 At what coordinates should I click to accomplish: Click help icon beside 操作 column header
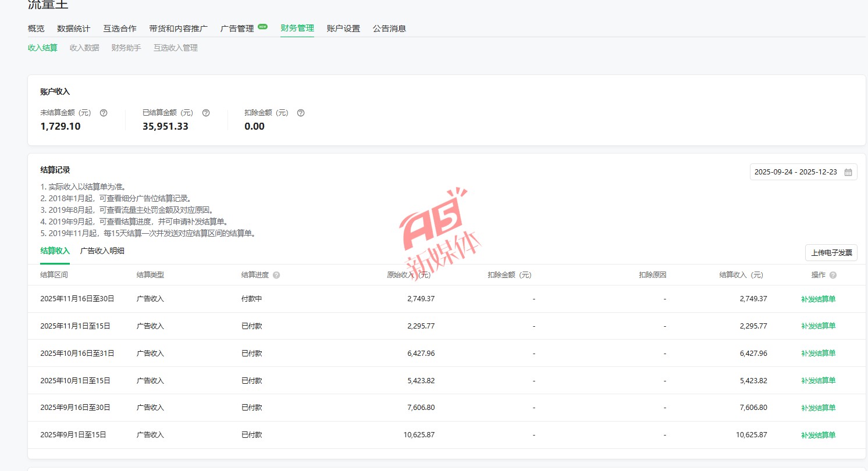833,275
